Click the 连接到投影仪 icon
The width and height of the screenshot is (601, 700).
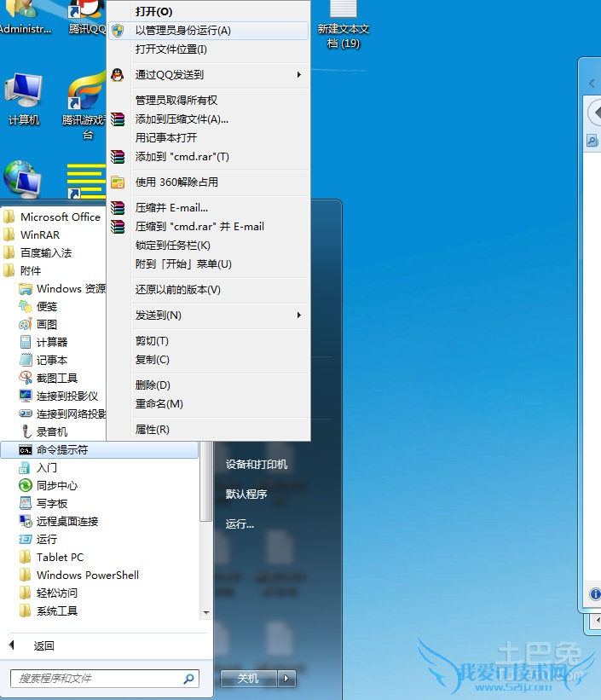click(26, 396)
